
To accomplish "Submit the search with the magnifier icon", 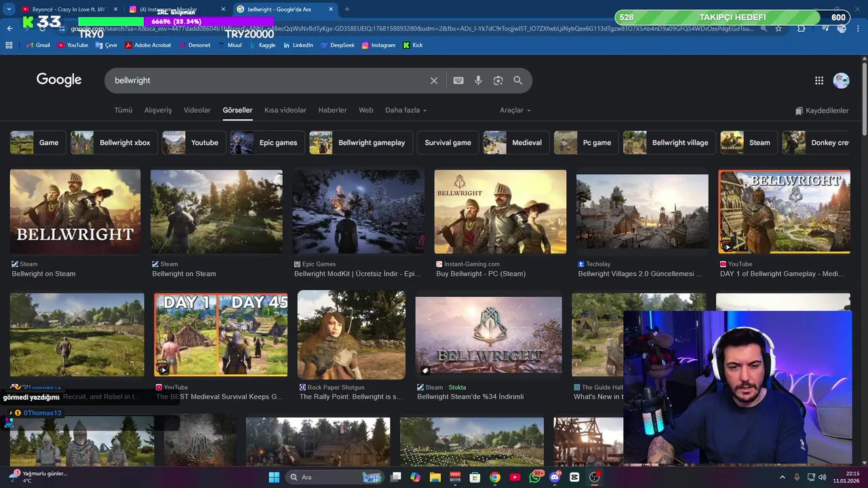I will coord(518,81).
